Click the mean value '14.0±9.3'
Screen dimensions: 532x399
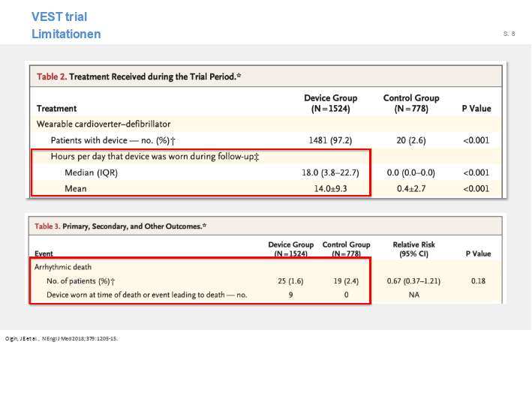pos(330,188)
